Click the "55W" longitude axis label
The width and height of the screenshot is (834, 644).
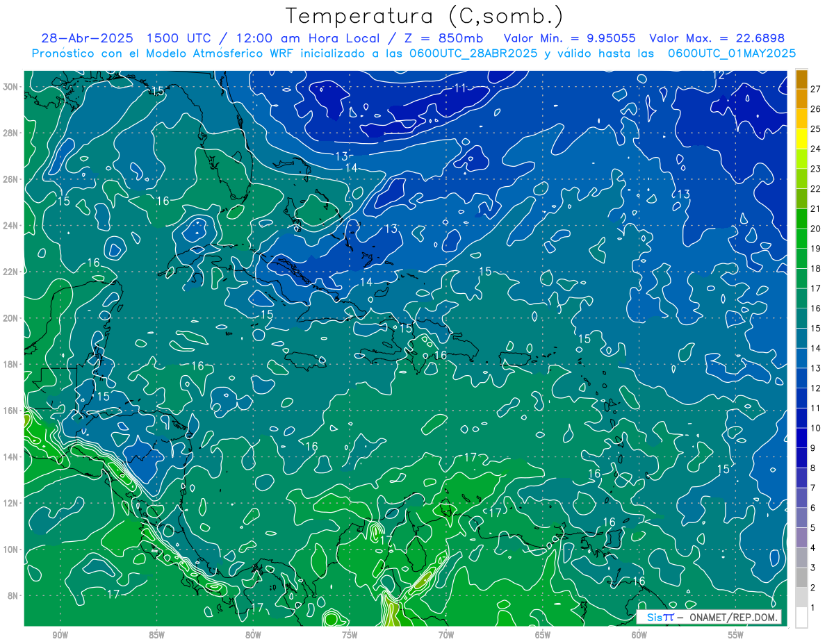tap(736, 634)
